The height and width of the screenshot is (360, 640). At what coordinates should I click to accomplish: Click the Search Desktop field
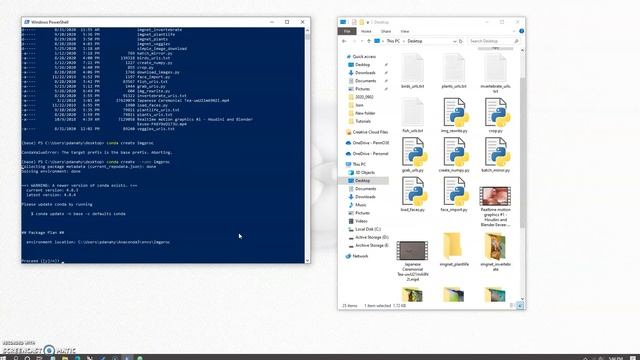point(493,41)
